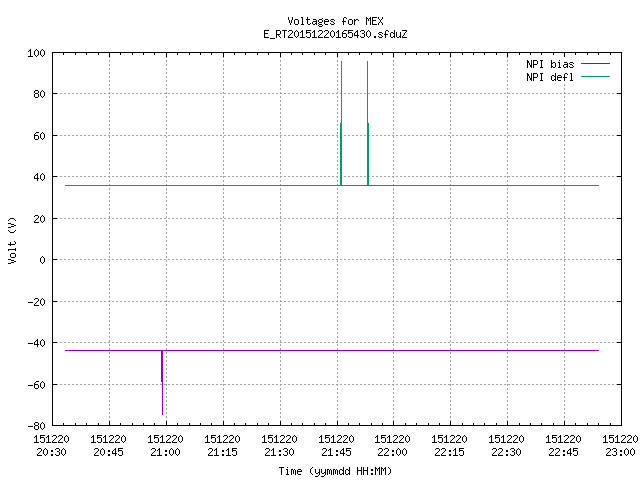Click the y-axis tick label 40

pos(39,177)
